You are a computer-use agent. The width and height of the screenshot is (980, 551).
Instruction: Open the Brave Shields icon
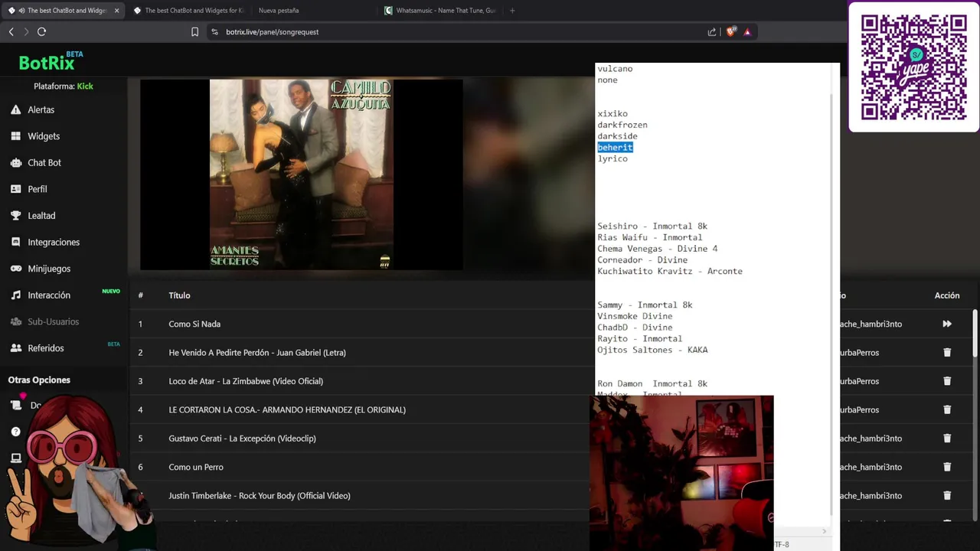(730, 31)
